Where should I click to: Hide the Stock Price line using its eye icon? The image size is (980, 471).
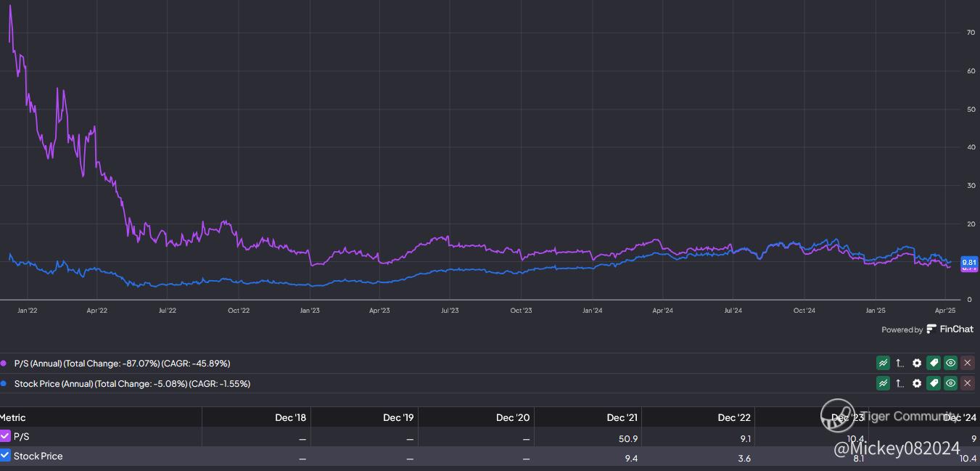tap(950, 383)
